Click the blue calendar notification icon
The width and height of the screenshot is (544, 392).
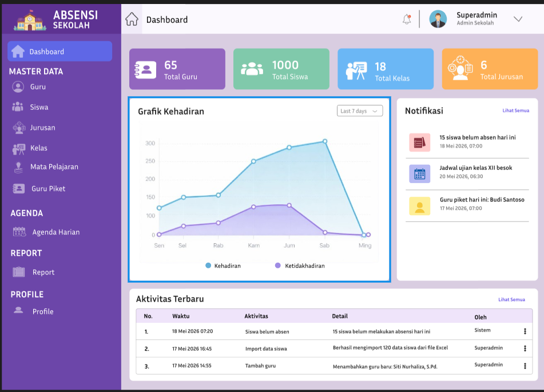click(x=419, y=173)
